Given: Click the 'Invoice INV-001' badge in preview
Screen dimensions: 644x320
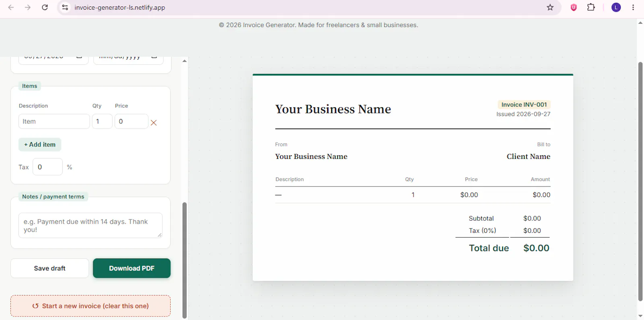Looking at the screenshot, I should (x=524, y=105).
